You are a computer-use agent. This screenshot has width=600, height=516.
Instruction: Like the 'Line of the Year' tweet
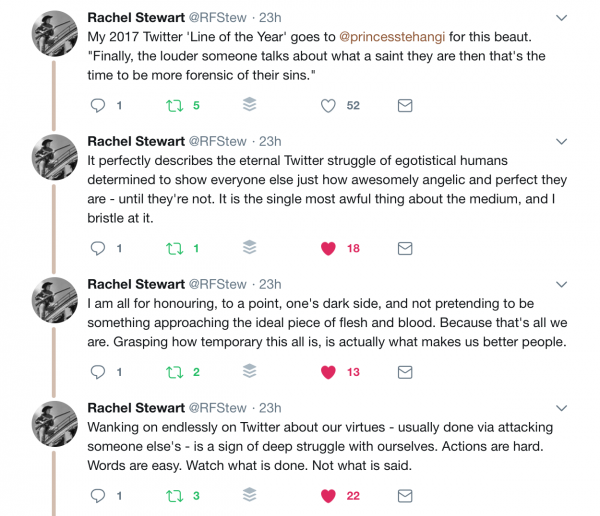tap(328, 105)
